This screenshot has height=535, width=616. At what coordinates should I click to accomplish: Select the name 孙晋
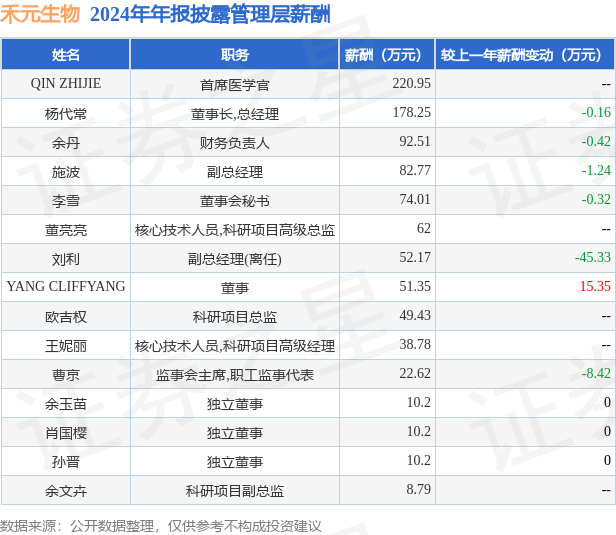[66, 462]
